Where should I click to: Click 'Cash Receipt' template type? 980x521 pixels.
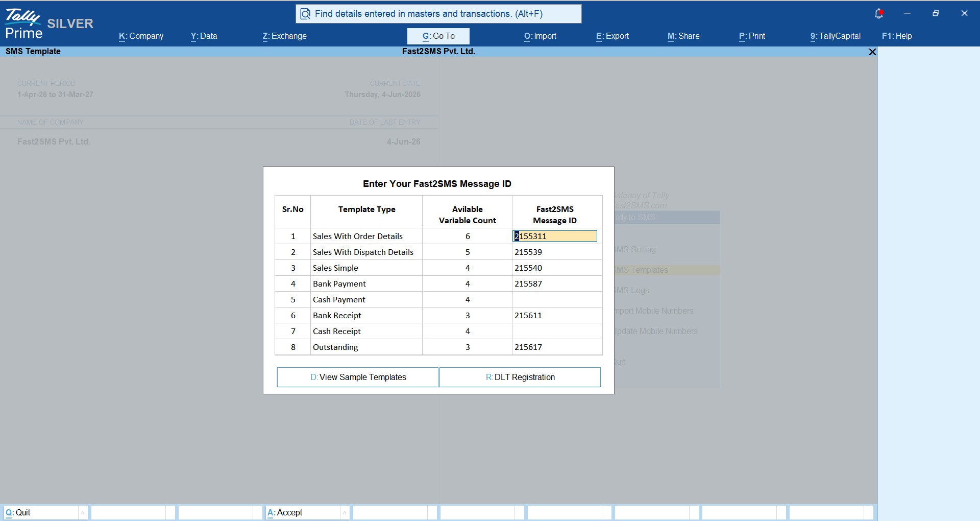click(x=337, y=331)
